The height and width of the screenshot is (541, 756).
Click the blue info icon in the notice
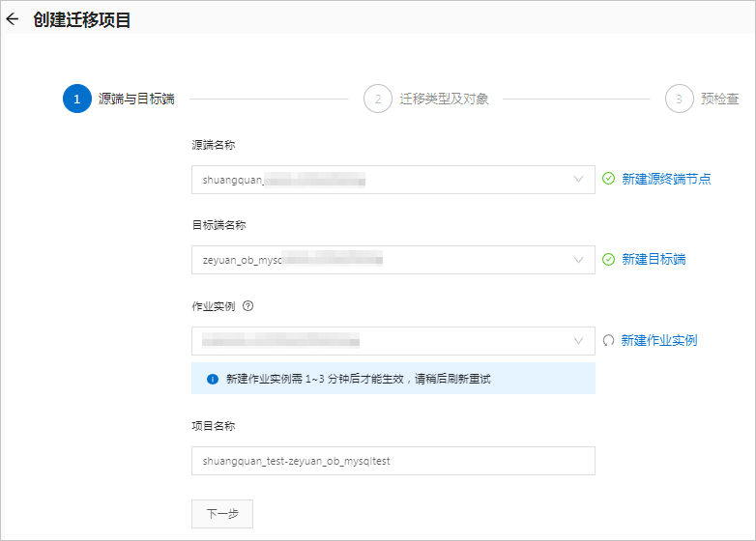click(x=213, y=379)
